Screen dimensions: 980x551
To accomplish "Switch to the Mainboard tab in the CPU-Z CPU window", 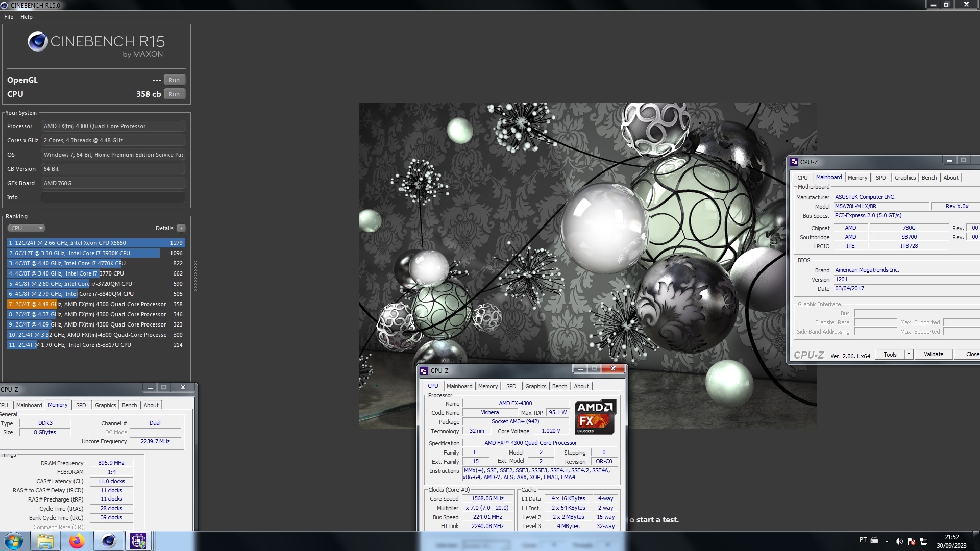I will (x=459, y=386).
